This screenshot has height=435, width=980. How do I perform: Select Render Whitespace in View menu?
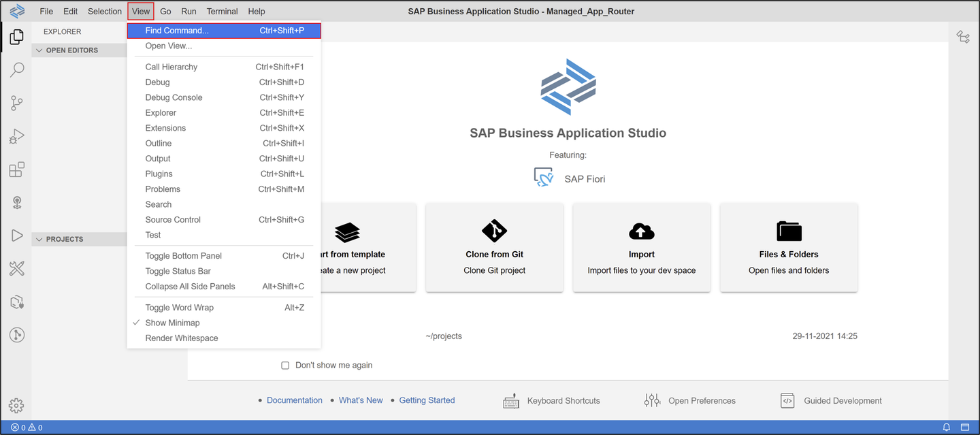224,338
